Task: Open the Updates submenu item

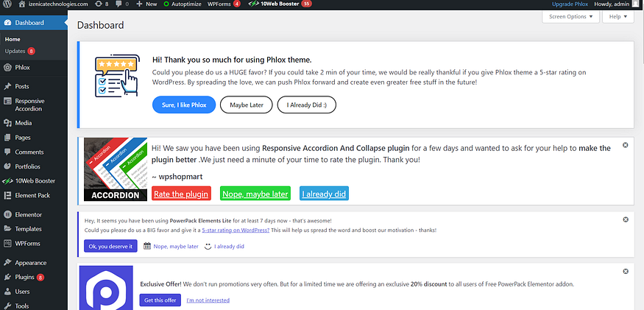Action: coord(15,52)
